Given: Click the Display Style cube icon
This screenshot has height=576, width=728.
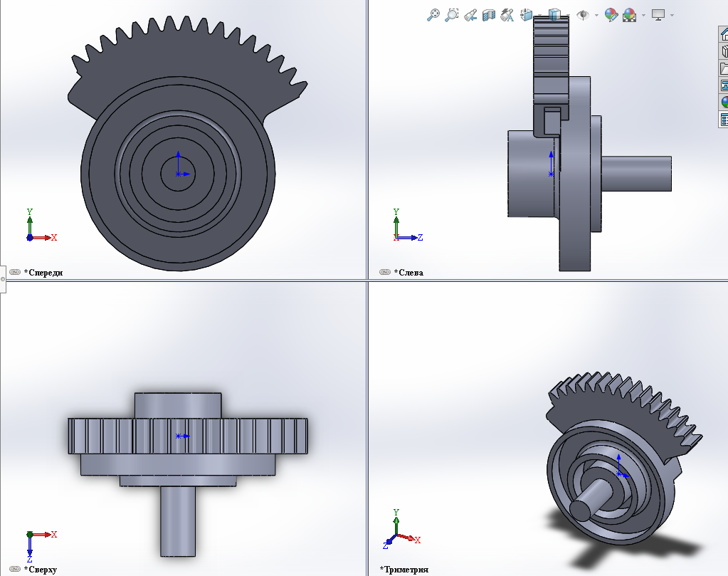Looking at the screenshot, I should coord(554,15).
